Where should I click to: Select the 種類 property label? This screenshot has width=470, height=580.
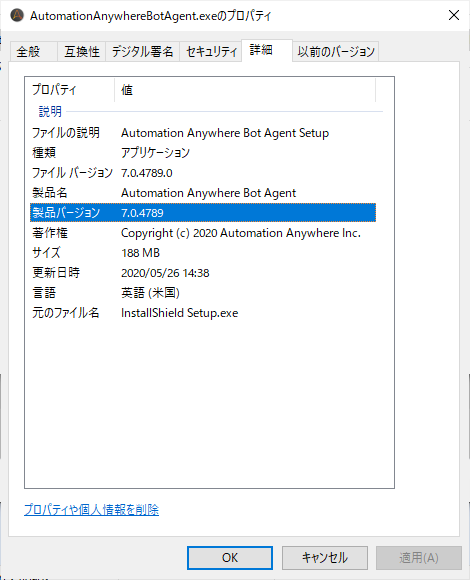(x=44, y=153)
